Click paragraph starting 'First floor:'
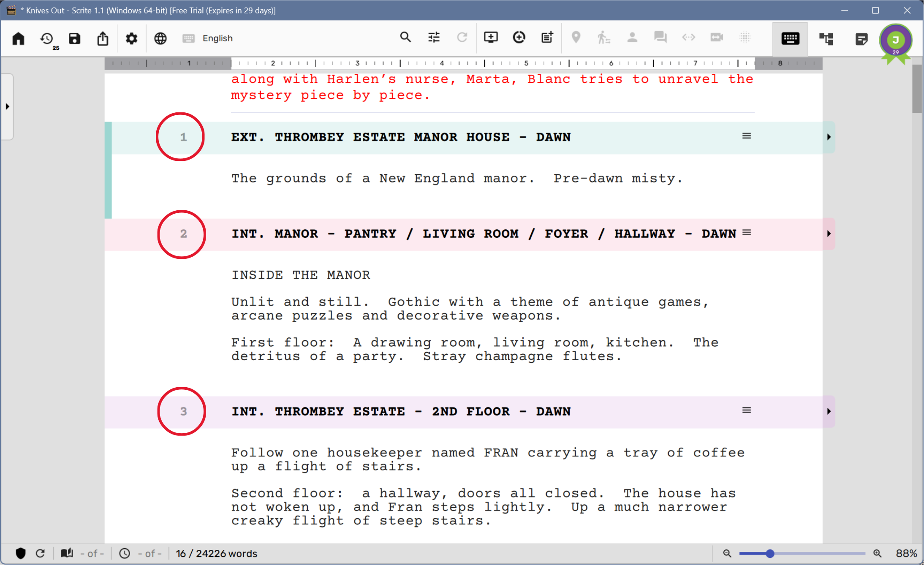The height and width of the screenshot is (565, 924). point(475,349)
